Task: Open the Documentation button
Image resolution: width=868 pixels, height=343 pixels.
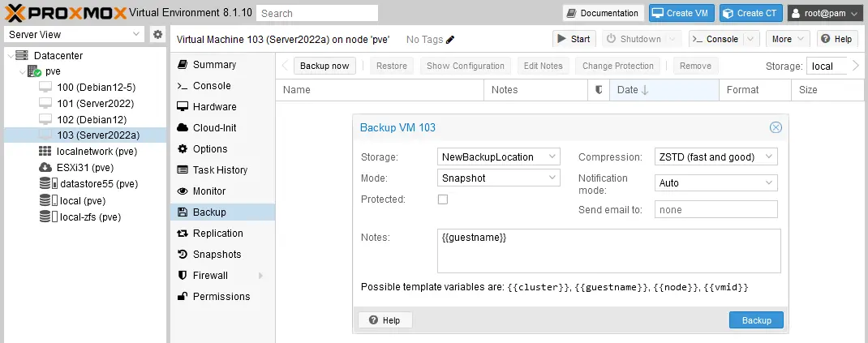Action: 604,13
